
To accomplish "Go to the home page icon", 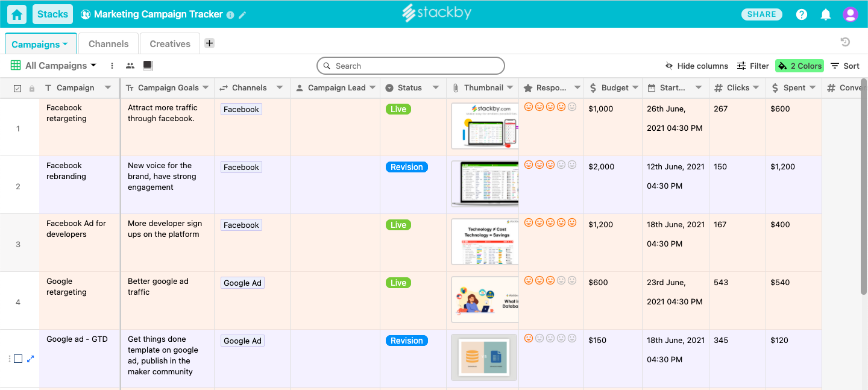I will pos(17,14).
